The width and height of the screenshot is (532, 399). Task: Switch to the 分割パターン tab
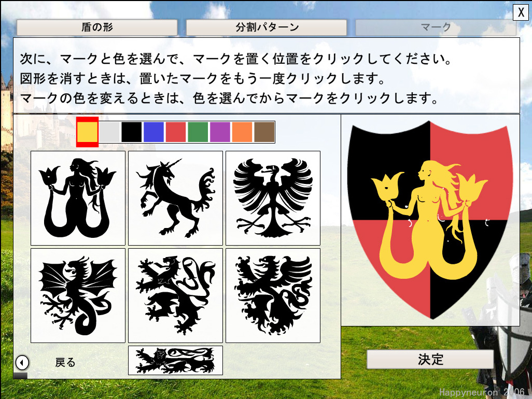tap(266, 27)
